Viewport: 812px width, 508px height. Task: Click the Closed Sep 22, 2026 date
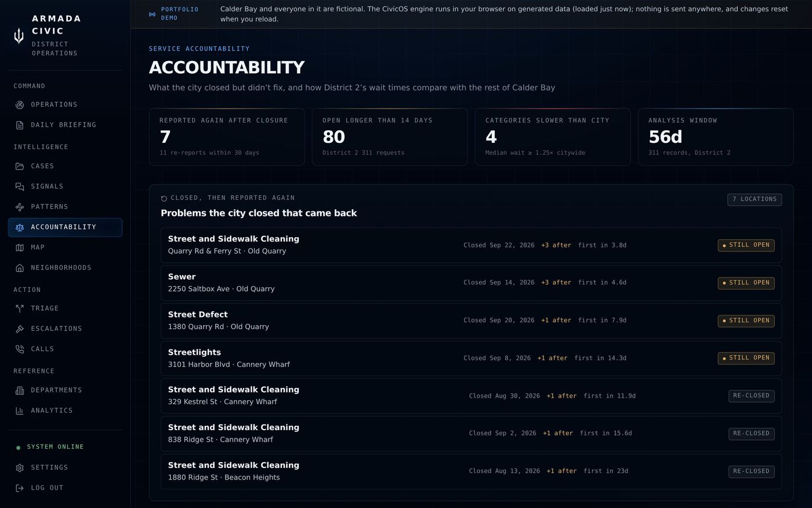click(x=499, y=245)
